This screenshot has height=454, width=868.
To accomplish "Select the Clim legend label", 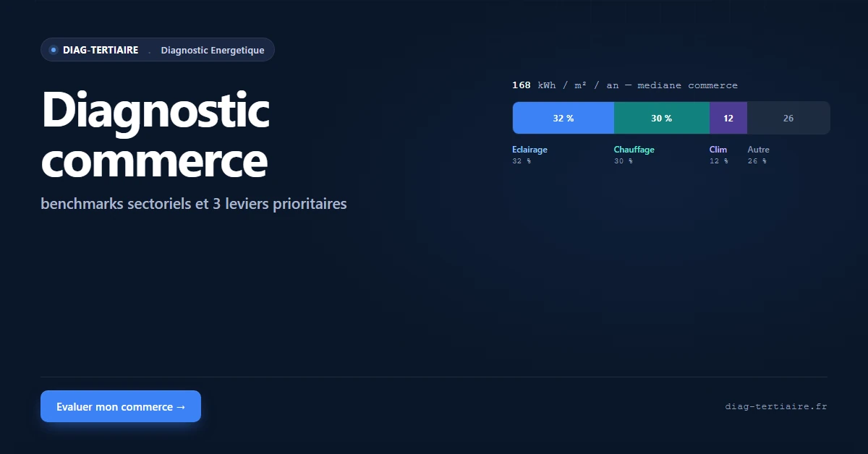I will [718, 150].
